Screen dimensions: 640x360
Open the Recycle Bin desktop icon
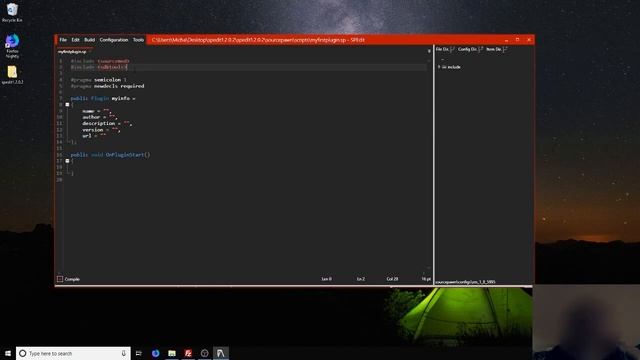[x=12, y=12]
